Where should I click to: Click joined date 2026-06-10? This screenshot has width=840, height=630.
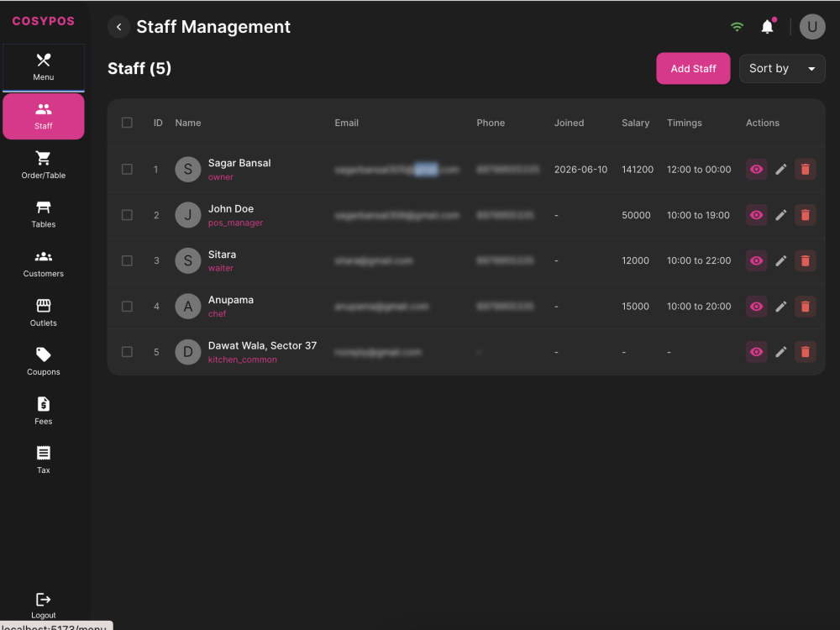[580, 170]
